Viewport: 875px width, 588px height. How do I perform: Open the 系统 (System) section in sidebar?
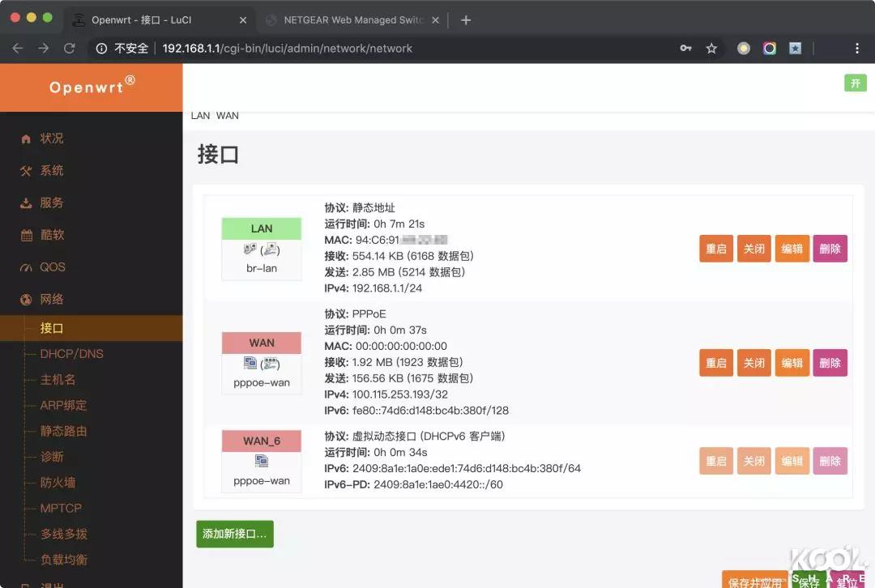pos(51,170)
